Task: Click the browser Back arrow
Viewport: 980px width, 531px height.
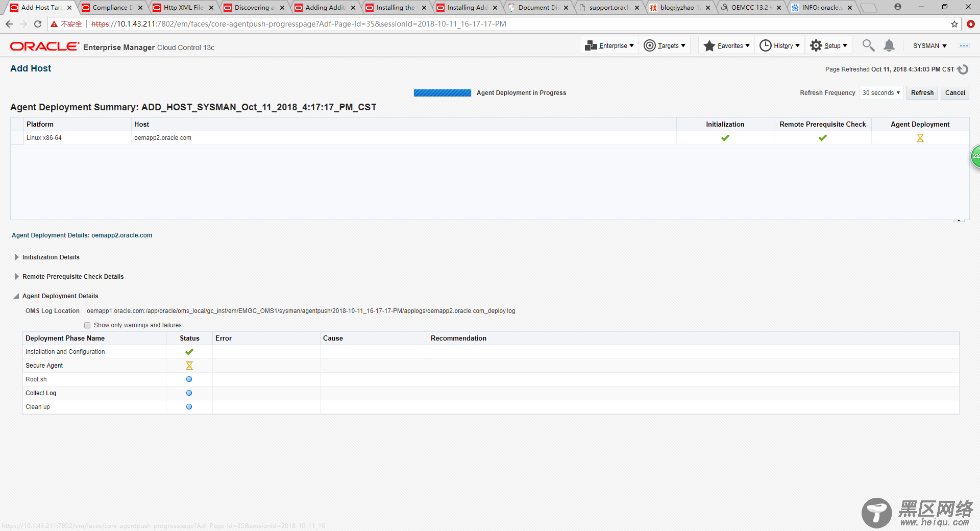Action: coord(9,24)
